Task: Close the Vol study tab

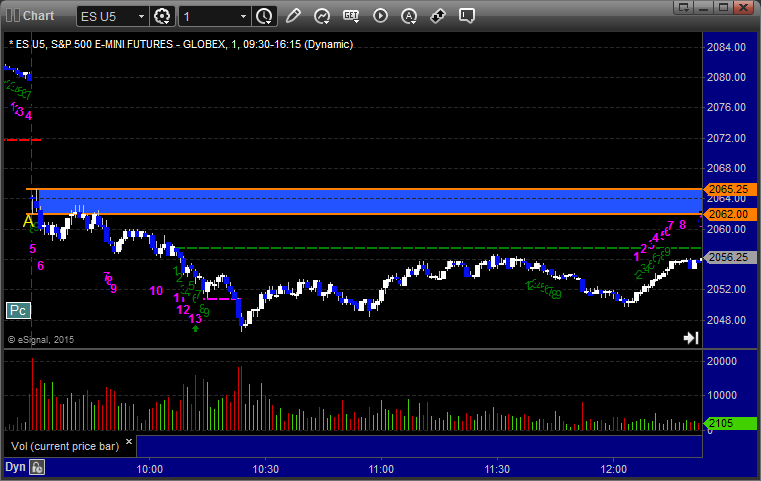Action: (x=128, y=440)
